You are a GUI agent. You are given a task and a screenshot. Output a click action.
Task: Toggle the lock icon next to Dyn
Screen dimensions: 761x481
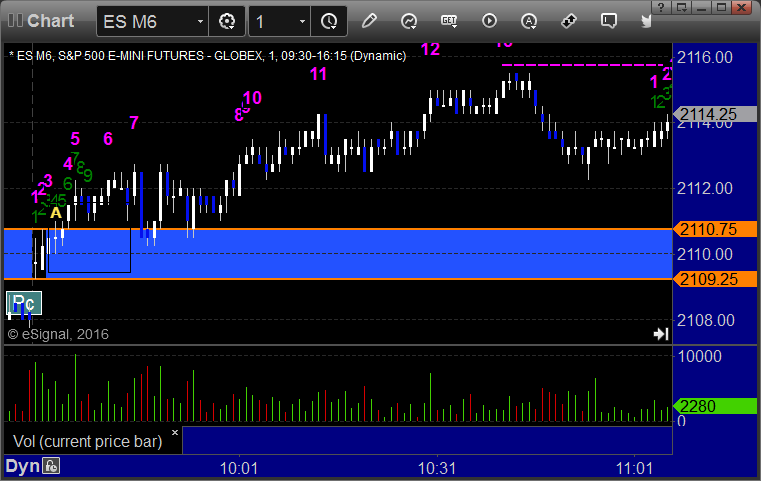pyautogui.click(x=51, y=466)
